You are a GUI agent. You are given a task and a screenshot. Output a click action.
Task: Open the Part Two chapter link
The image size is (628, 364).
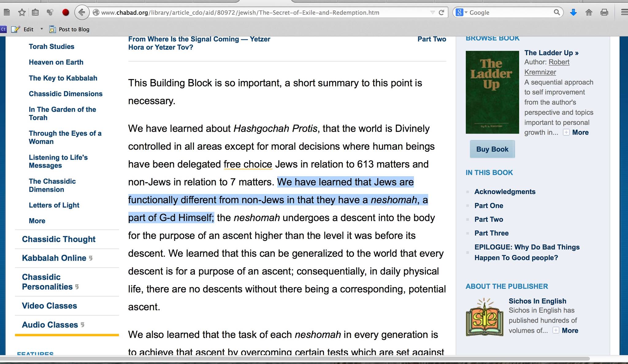[488, 219]
